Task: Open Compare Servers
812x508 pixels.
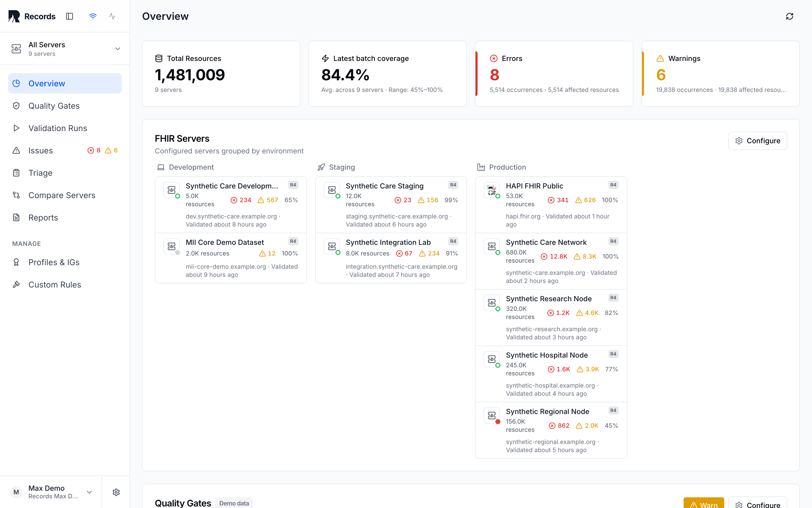Action: point(65,195)
